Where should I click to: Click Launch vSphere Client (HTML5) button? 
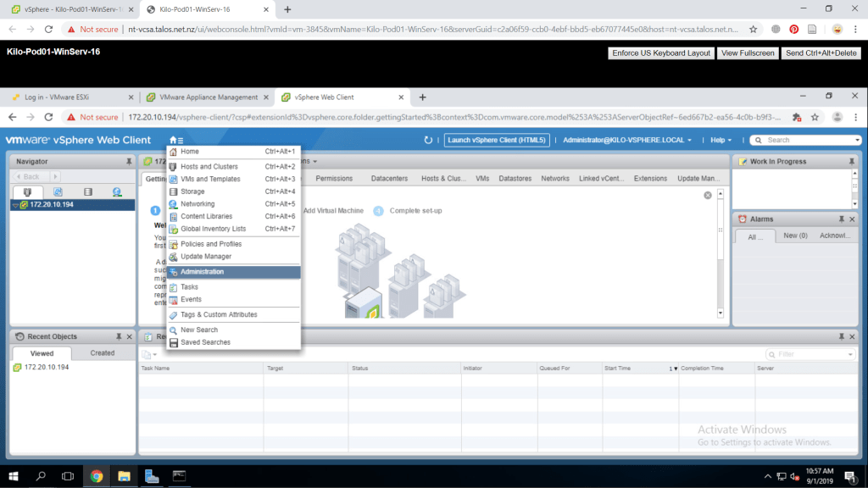point(498,140)
